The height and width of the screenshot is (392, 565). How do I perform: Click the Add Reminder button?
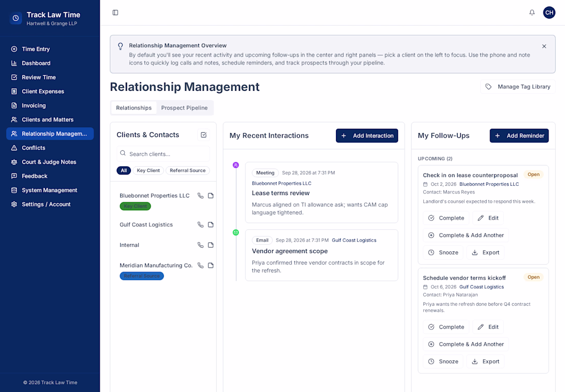point(519,135)
